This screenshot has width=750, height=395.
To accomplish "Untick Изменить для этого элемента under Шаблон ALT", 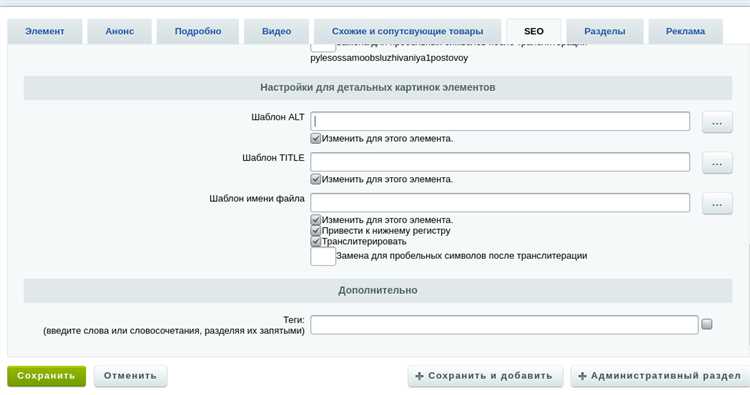I will (x=315, y=139).
